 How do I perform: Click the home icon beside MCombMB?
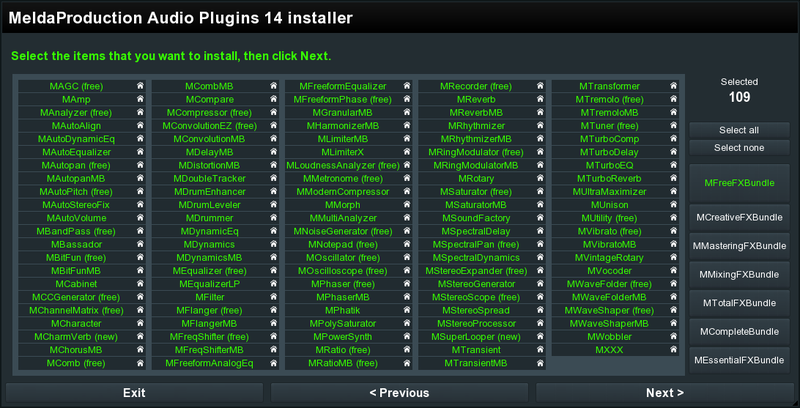coord(273,86)
